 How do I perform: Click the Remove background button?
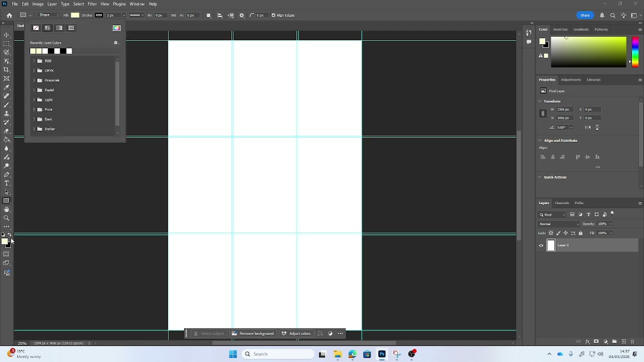pyautogui.click(x=253, y=333)
